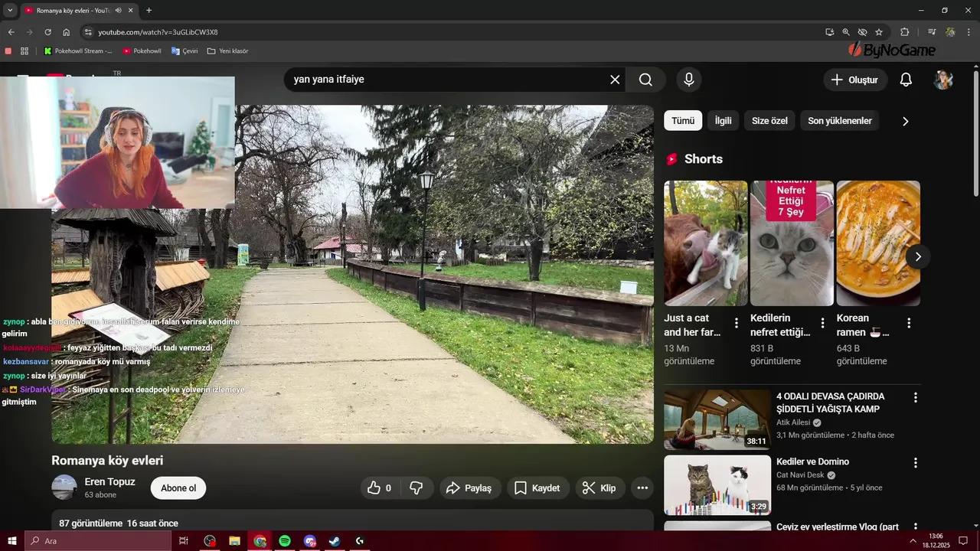Reload the page with the refresh icon
The image size is (980, 551).
point(47,32)
